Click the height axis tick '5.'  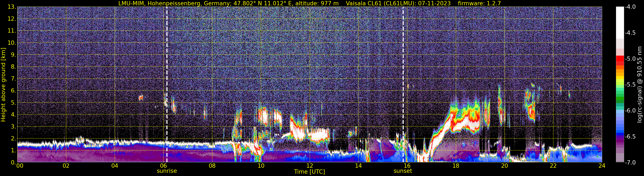(13, 103)
